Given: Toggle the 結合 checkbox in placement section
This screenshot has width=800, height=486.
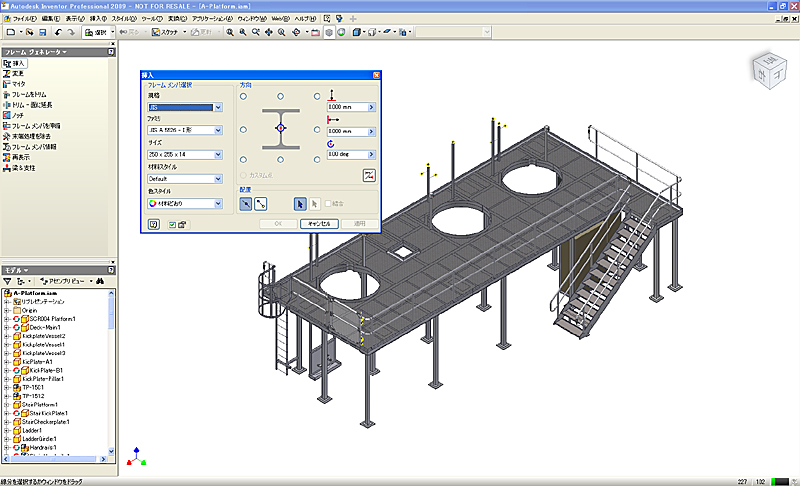Looking at the screenshot, I should [326, 203].
